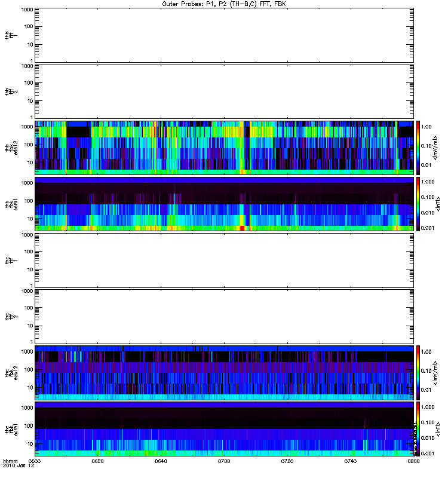Click the '10' y-axis tick of thb fbk edc12
The width and height of the screenshot is (448, 478).
[30, 163]
